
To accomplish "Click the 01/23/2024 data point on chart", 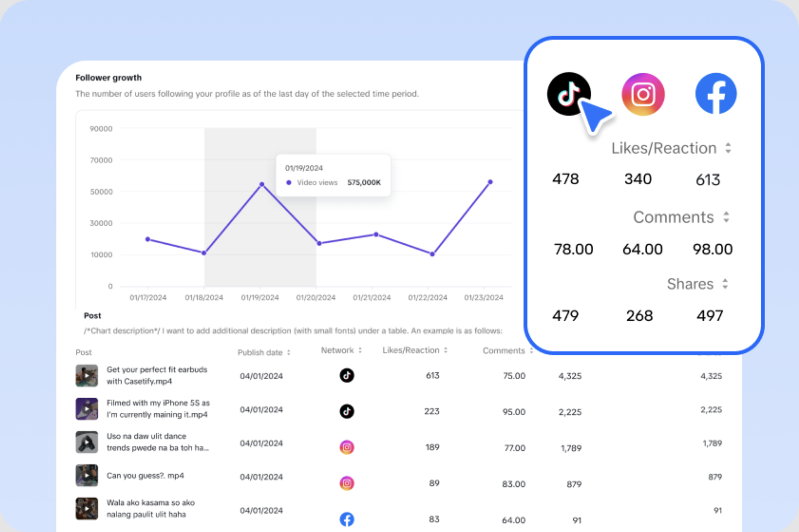I will tap(490, 182).
